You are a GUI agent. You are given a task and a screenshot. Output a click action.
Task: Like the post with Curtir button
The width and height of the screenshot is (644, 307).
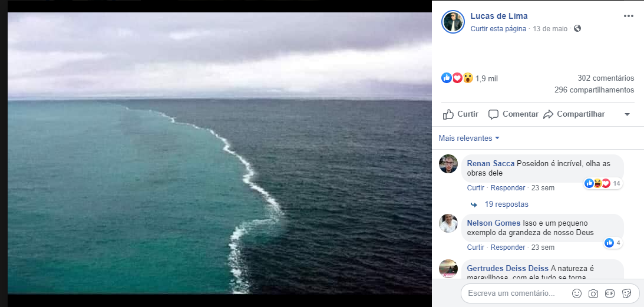point(461,114)
